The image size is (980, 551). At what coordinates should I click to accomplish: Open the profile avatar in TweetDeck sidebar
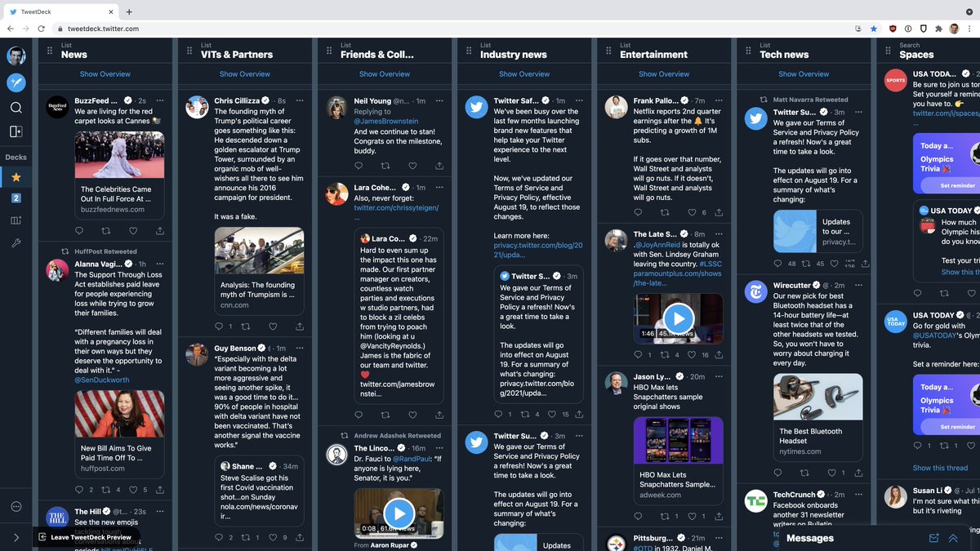click(x=16, y=56)
